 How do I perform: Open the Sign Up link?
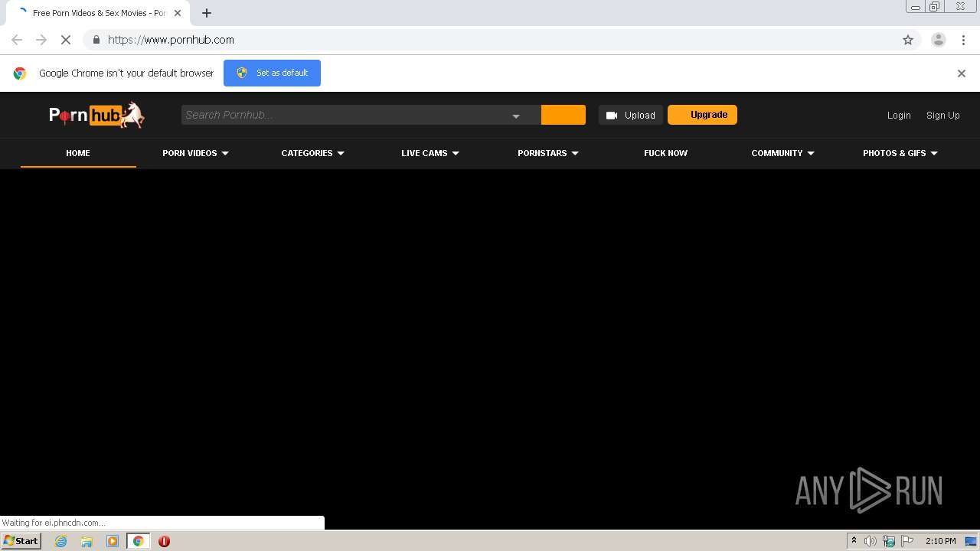pos(943,116)
